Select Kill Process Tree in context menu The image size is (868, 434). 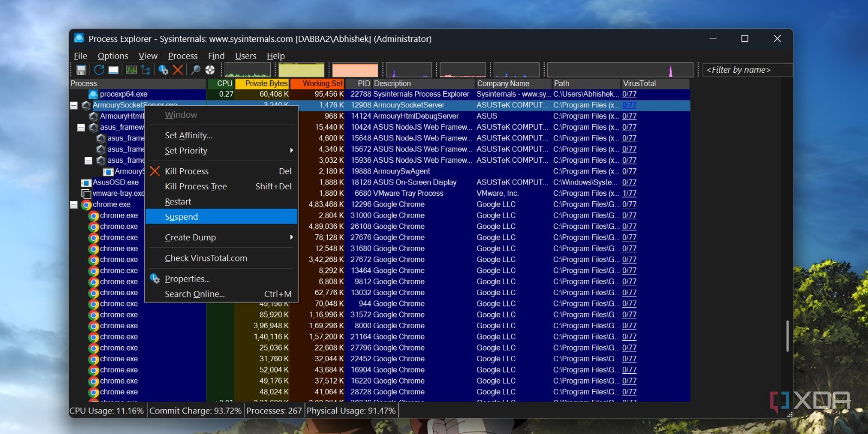coord(222,187)
